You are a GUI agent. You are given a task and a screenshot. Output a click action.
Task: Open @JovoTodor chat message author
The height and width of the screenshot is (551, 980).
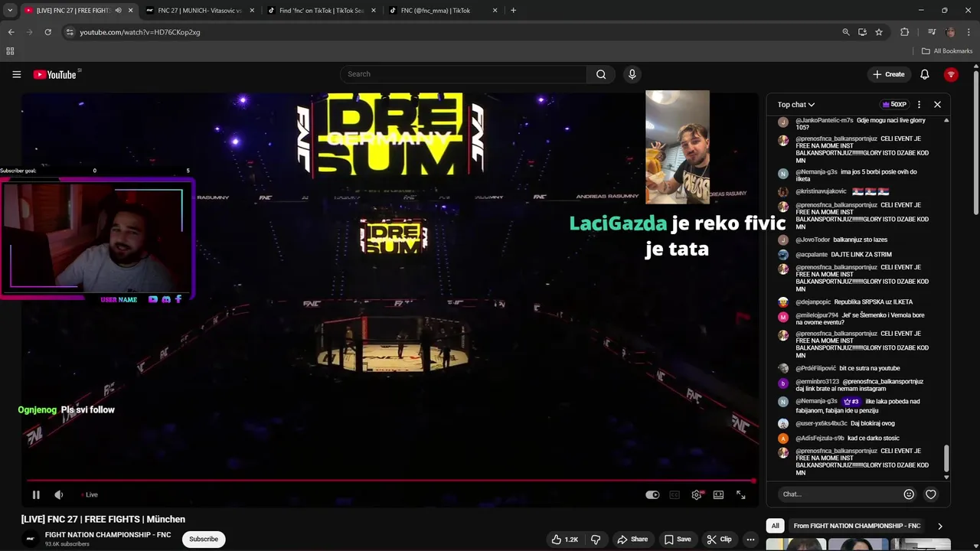click(812, 240)
